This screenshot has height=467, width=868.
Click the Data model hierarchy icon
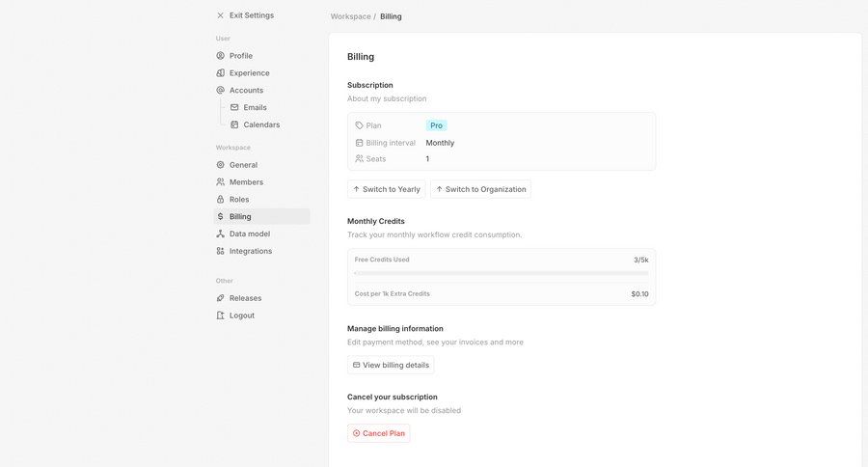(220, 233)
